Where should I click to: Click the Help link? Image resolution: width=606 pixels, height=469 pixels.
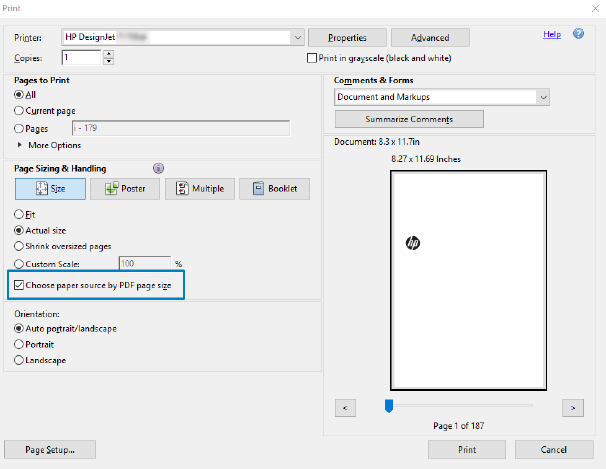point(551,34)
